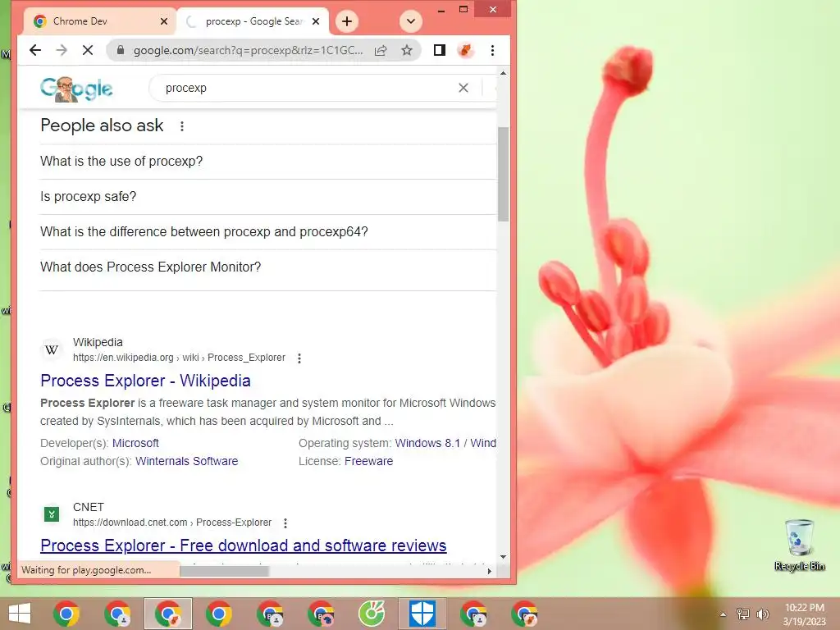
Task: Click the tab search down-arrow button
Action: point(411,21)
